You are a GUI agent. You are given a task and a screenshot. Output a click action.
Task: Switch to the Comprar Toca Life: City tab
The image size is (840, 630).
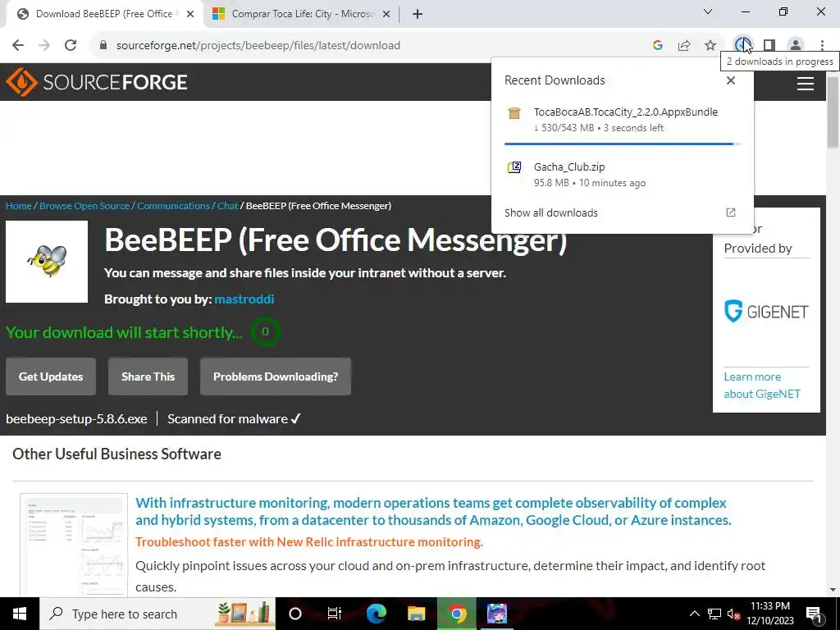[300, 14]
